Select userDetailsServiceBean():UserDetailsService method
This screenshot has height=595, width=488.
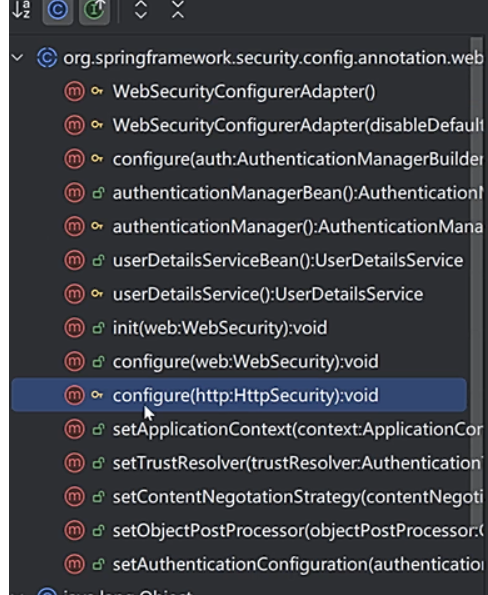[x=288, y=261]
